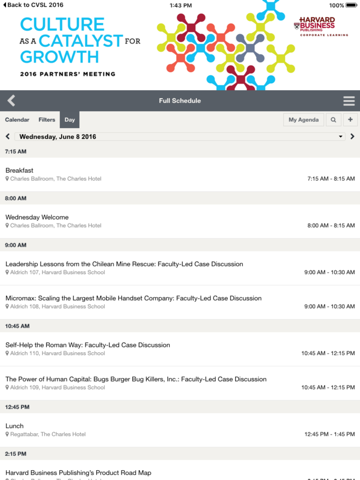
Task: Open the Breakfast session
Action: point(180,174)
